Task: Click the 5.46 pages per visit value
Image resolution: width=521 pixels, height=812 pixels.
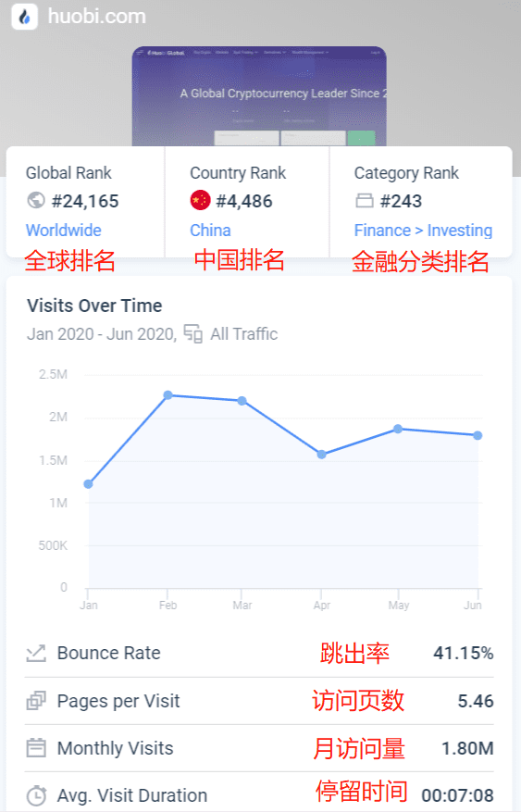Action: [x=476, y=701]
